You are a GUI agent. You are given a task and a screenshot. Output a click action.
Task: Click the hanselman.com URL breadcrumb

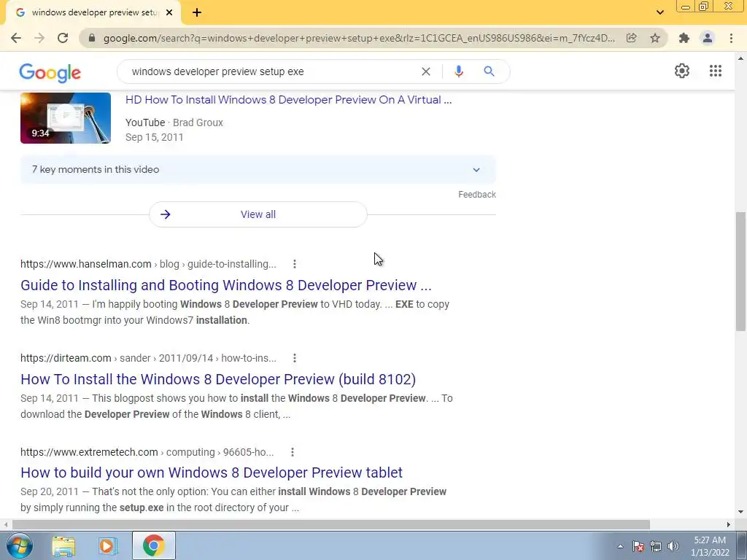pyautogui.click(x=148, y=264)
